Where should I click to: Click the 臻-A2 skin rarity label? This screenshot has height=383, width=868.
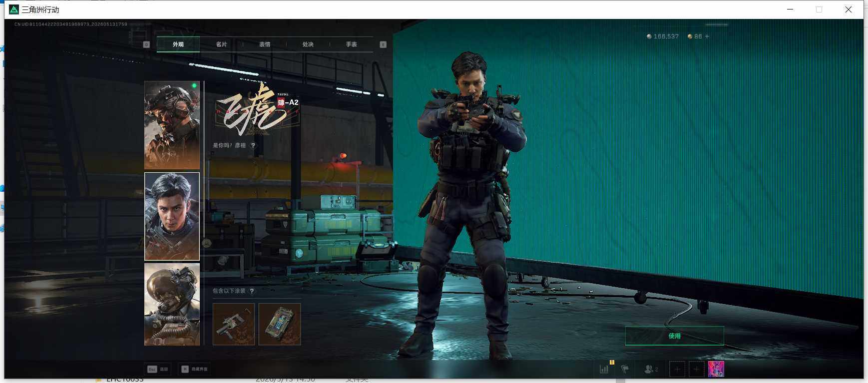click(288, 102)
